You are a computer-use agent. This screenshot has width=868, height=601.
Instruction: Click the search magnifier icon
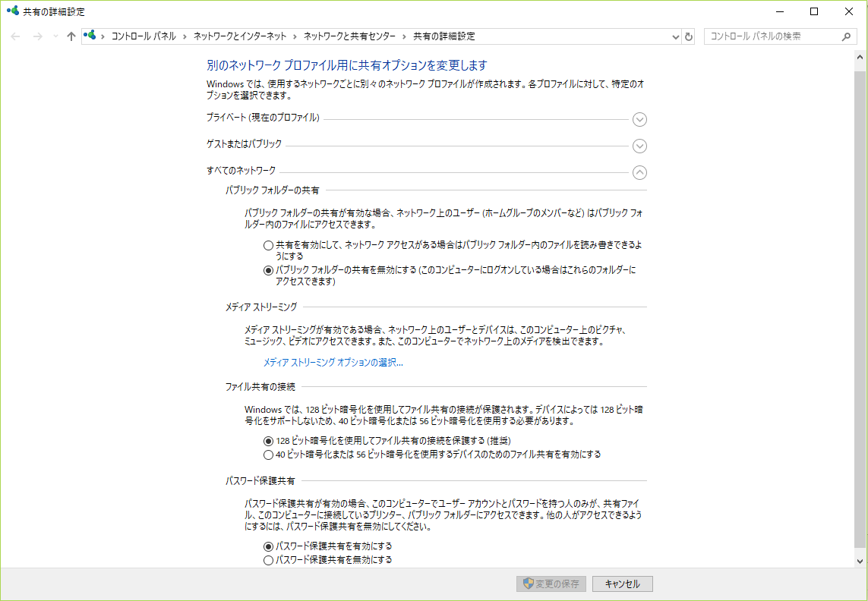(845, 36)
